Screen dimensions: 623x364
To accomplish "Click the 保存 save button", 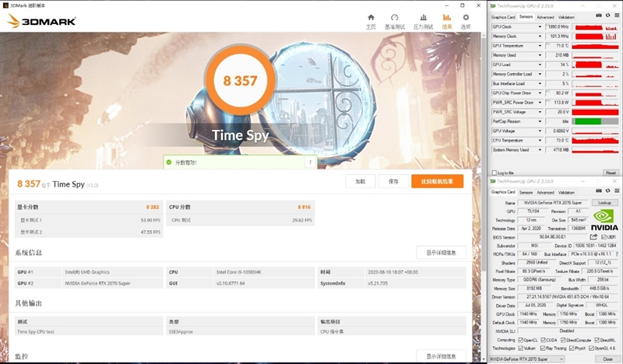I will pos(393,181).
